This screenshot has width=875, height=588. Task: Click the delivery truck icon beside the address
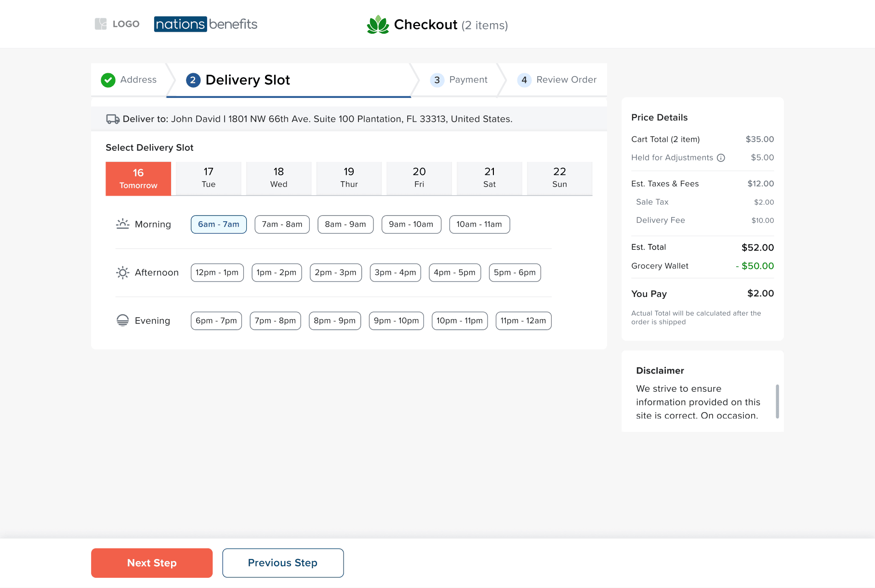(113, 119)
